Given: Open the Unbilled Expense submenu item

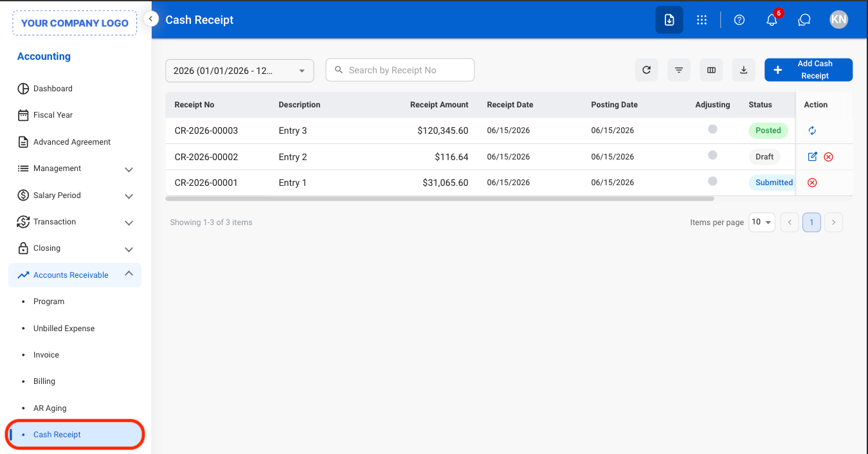Looking at the screenshot, I should (x=64, y=329).
